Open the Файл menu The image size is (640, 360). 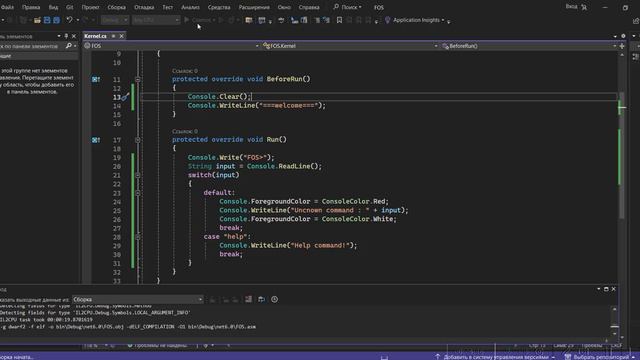click(7, 7)
